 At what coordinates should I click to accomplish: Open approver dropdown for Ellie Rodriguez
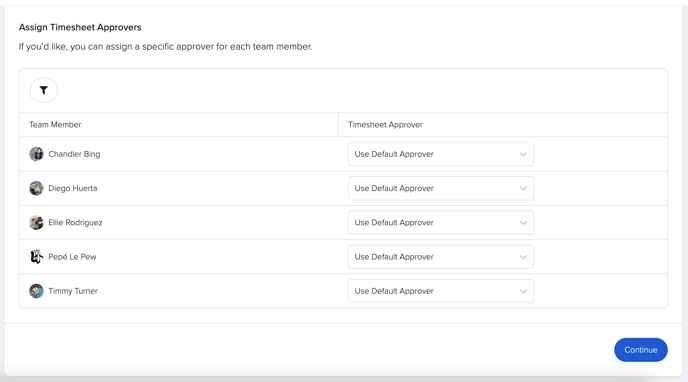pos(441,222)
